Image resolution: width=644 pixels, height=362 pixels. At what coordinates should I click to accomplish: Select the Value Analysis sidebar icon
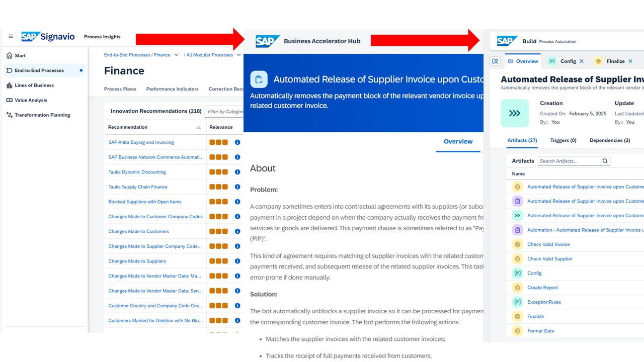(x=10, y=100)
